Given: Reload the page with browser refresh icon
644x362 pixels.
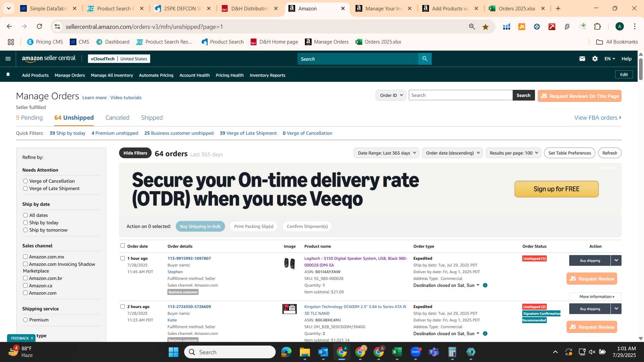Looking at the screenshot, I should click(39, 26).
